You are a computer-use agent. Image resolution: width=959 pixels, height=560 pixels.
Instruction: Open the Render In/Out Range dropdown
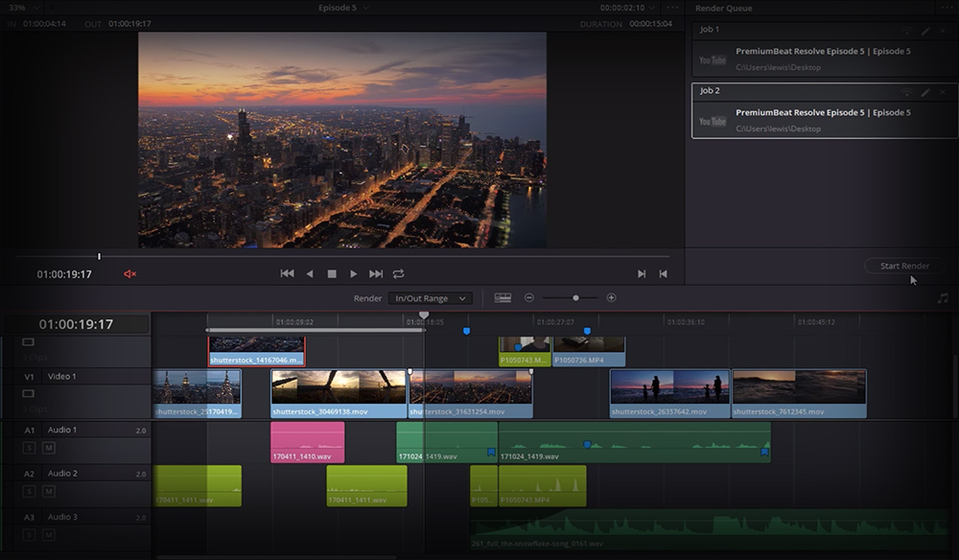pyautogui.click(x=431, y=297)
